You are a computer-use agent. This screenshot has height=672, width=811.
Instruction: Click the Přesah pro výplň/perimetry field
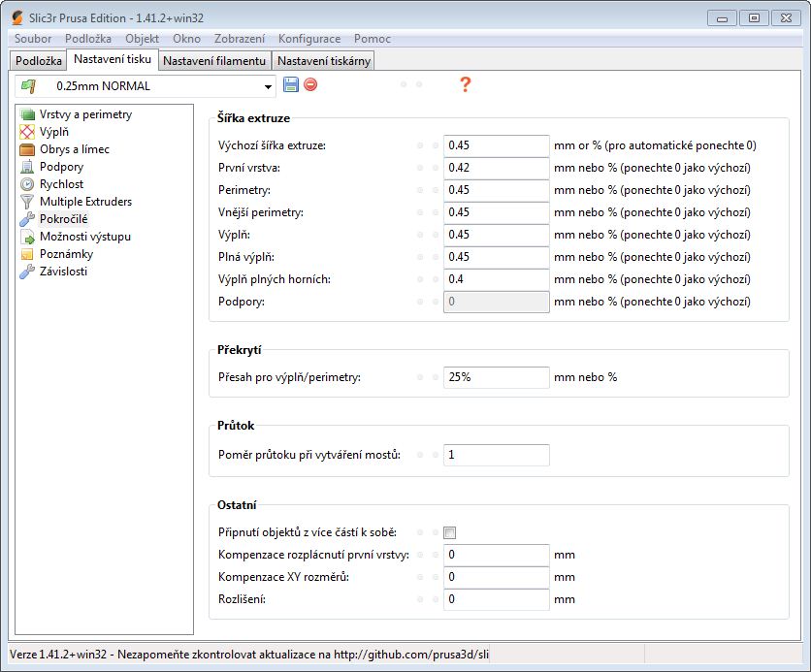click(x=496, y=377)
